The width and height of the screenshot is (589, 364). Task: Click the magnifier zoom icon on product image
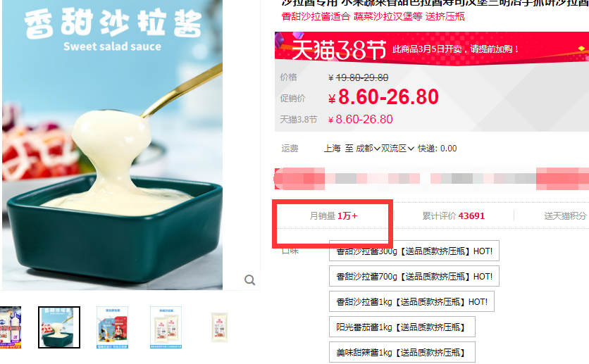point(250,280)
